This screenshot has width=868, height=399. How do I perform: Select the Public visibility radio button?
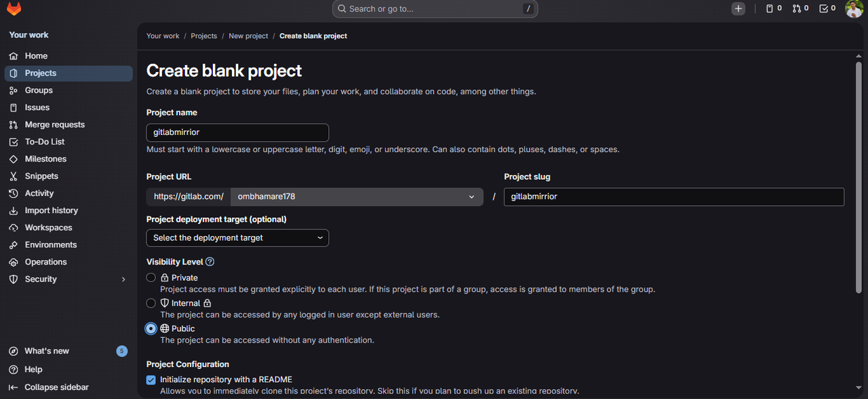click(151, 328)
